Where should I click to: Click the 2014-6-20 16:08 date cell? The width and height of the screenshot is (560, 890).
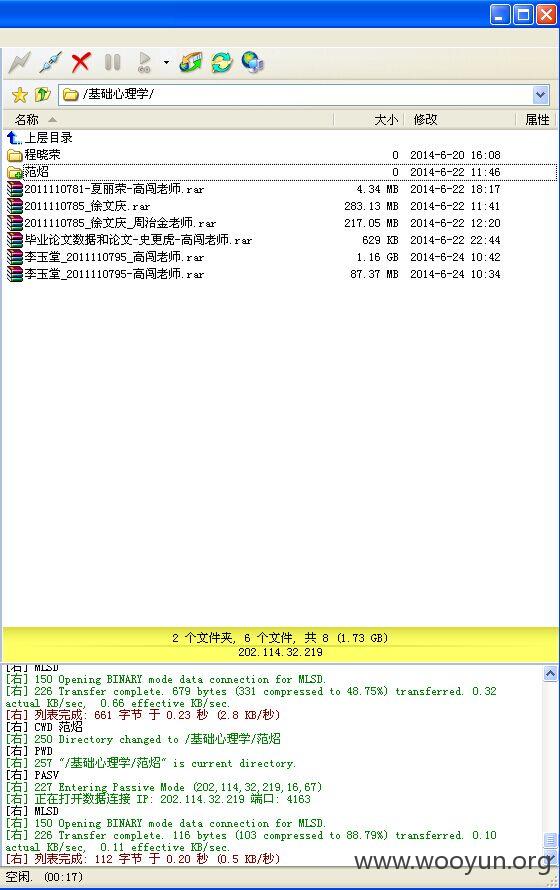point(455,155)
